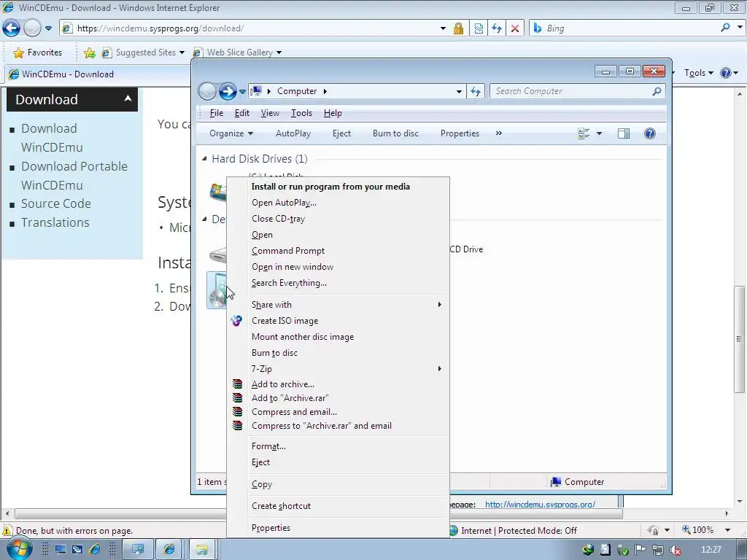Open the Bing search provider dropdown arrow
The width and height of the screenshot is (747, 560).
tap(740, 28)
